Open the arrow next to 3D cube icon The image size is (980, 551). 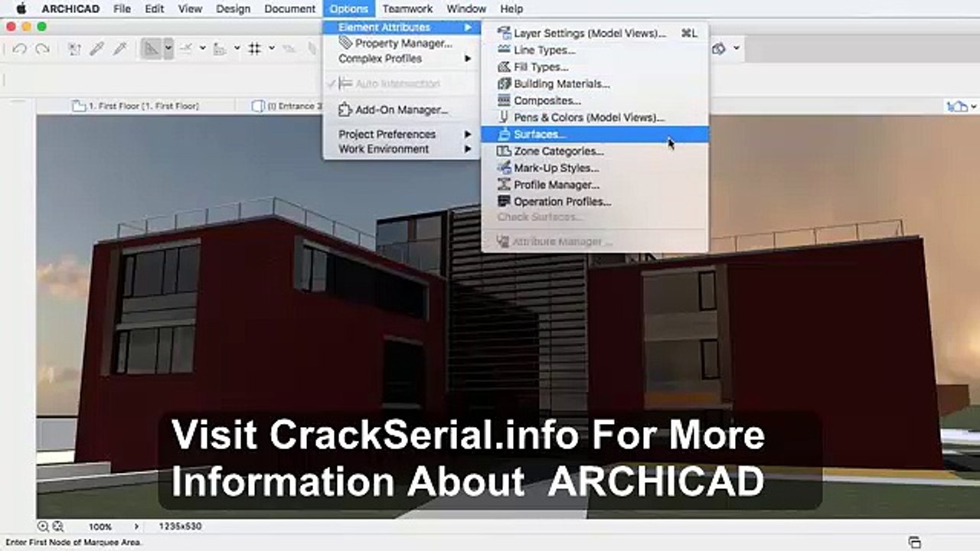[737, 48]
